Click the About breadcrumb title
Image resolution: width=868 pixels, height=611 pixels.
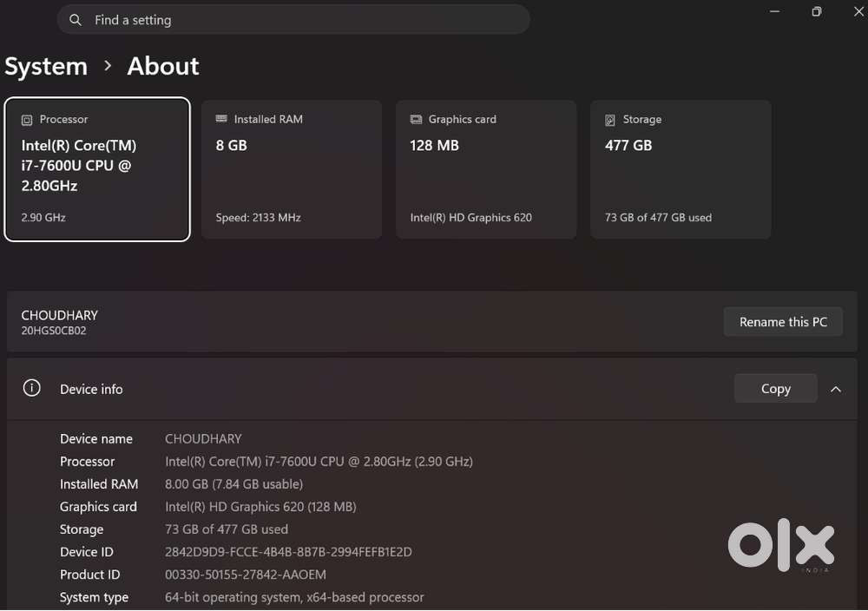coord(163,67)
